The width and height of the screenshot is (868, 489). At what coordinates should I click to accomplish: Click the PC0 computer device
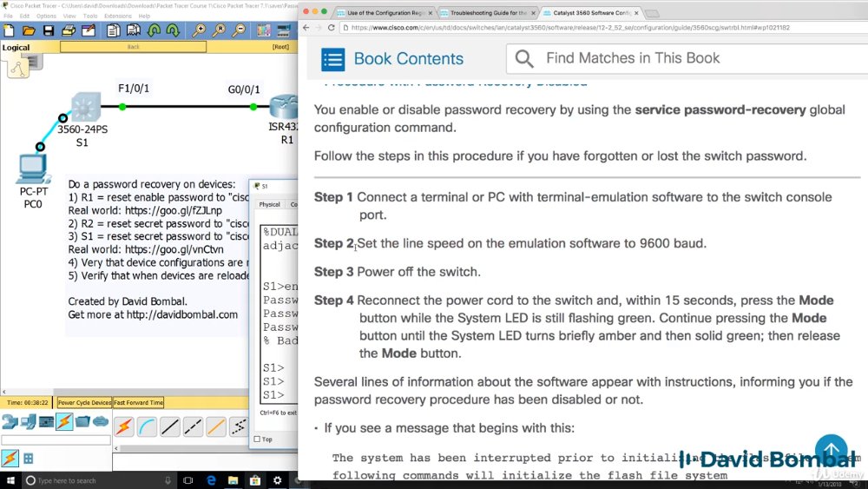click(x=33, y=169)
